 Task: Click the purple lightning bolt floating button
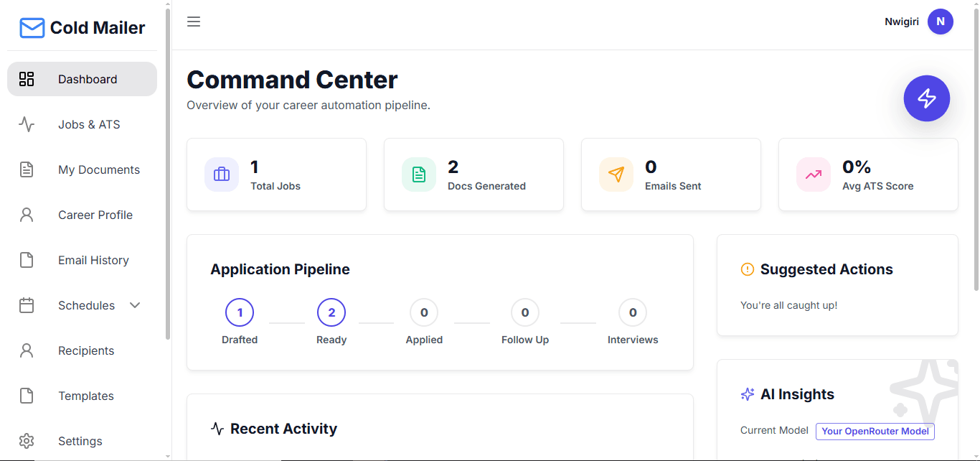[x=927, y=98]
